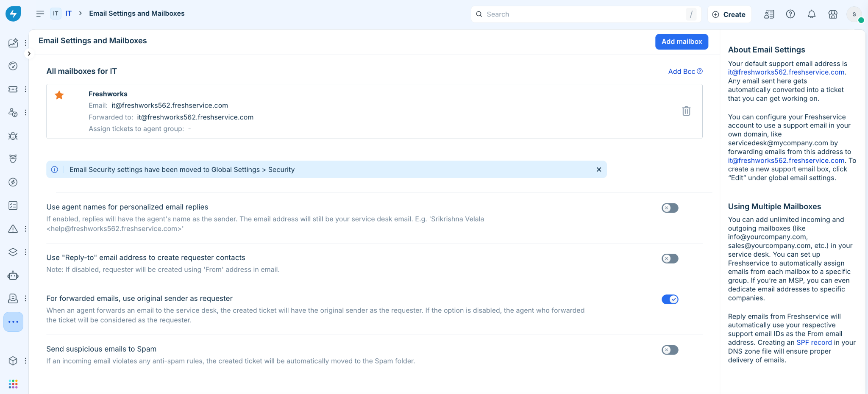Screen dimensions: 868x394
Task: Click the Add mailbox button
Action: [x=682, y=42]
